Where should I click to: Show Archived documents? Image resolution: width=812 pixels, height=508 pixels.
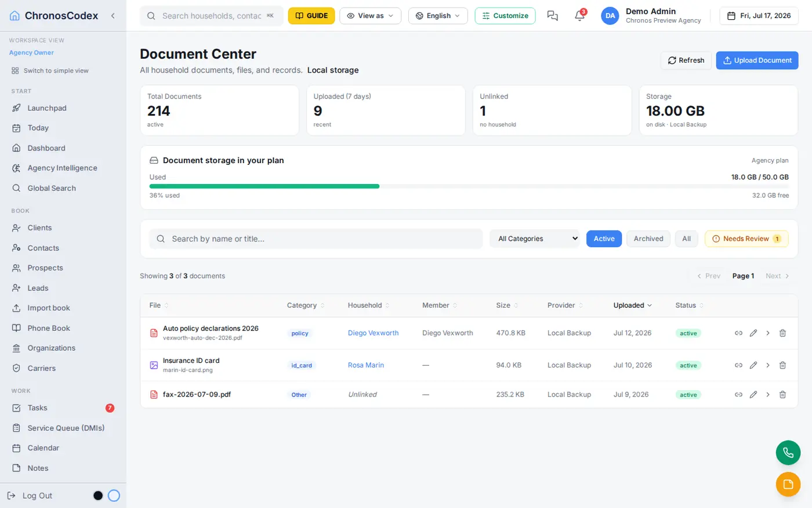tap(648, 239)
